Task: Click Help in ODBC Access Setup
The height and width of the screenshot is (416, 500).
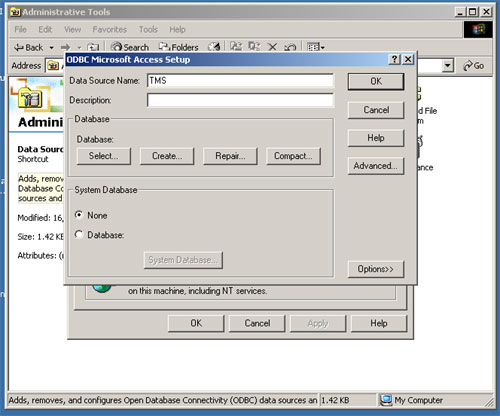Action: (x=376, y=138)
